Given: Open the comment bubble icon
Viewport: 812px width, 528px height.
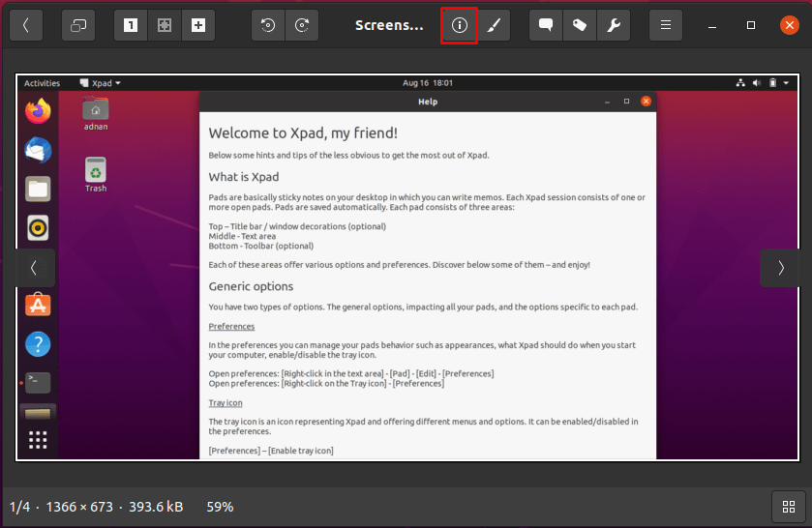Looking at the screenshot, I should tap(545, 25).
